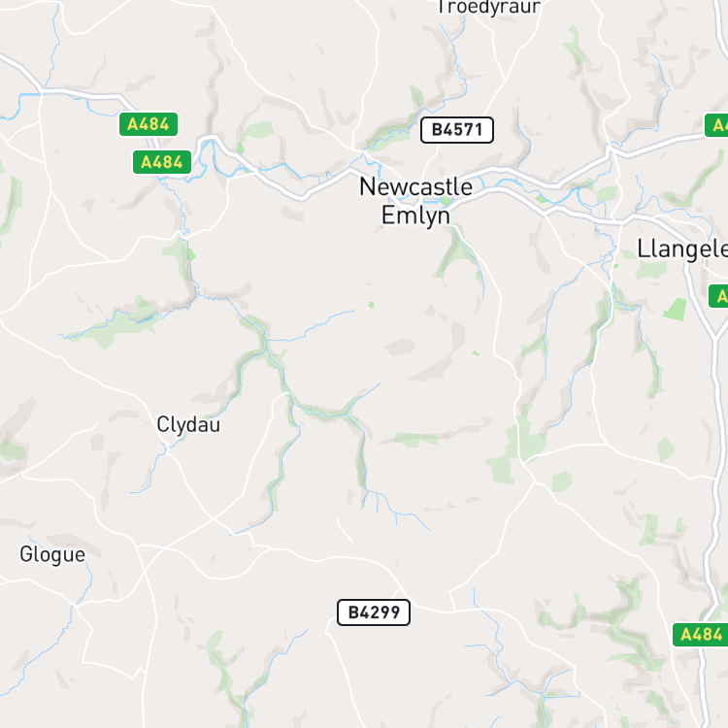Click the forked valley stream junction south of center
This screenshot has width=728, height=728.
[345, 414]
